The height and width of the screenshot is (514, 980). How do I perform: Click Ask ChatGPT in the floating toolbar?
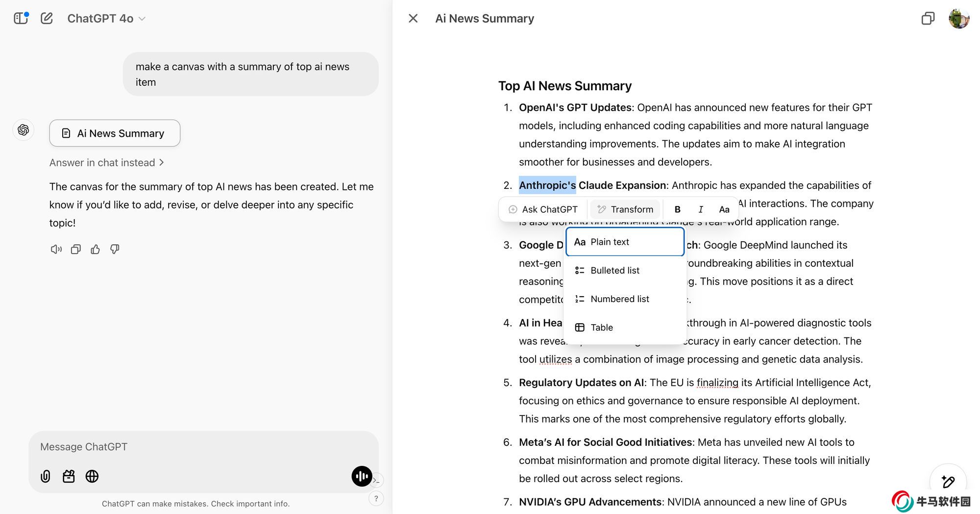543,209
